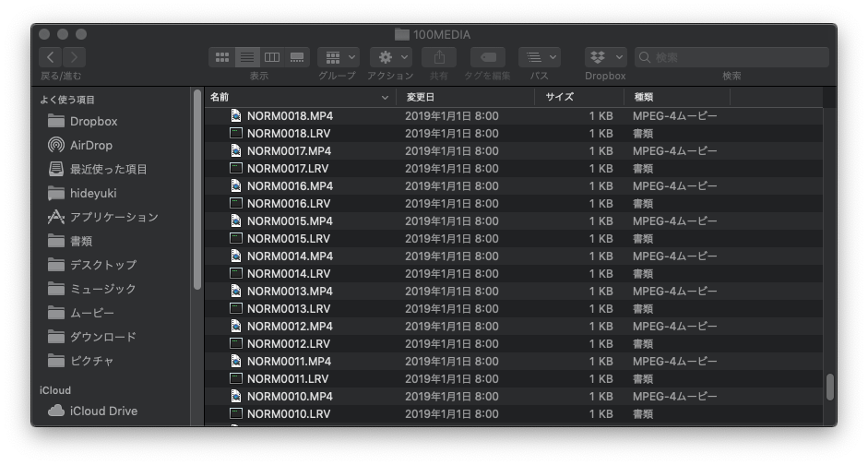868x465 pixels.
Task: Click the back navigation arrow
Action: point(50,57)
